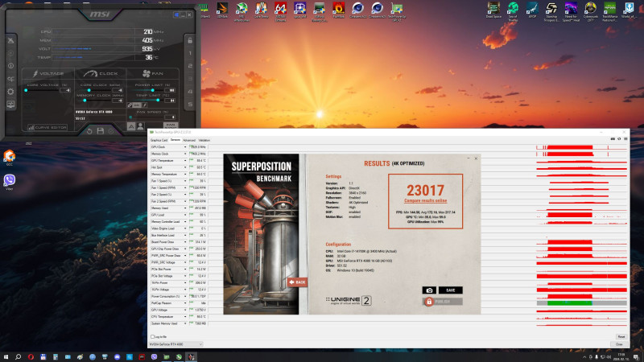Screen dimensions: 644x362
Task: Enable the Log to file checkbox
Action: 152,337
